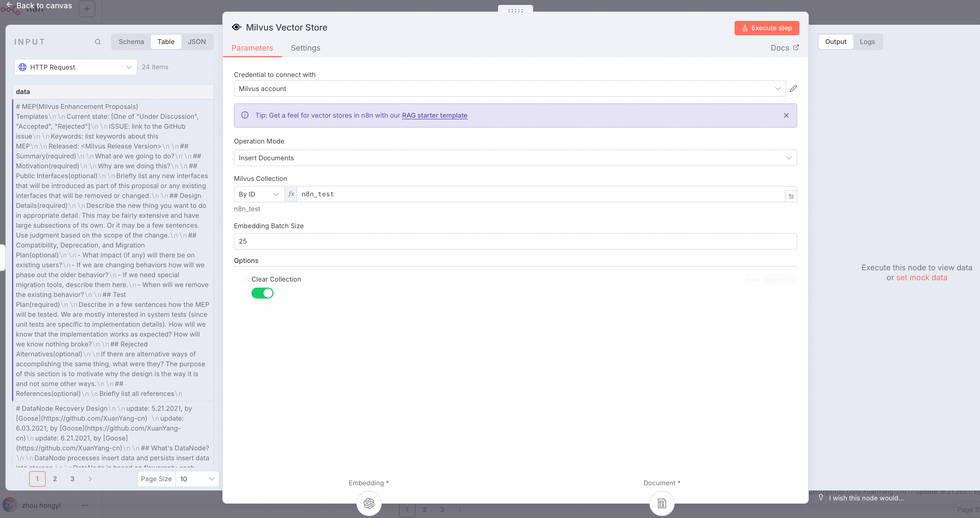The height and width of the screenshot is (518, 980).
Task: Click the Execute step button
Action: pyautogui.click(x=766, y=28)
